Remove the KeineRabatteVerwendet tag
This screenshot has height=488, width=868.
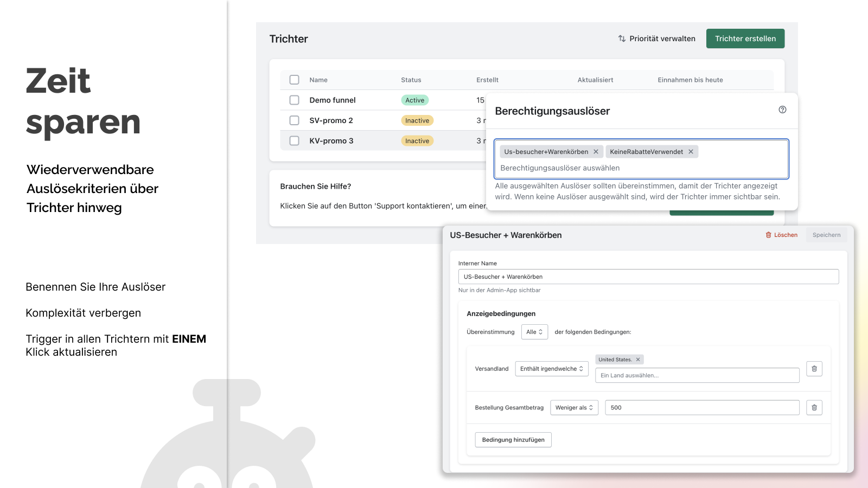(691, 152)
